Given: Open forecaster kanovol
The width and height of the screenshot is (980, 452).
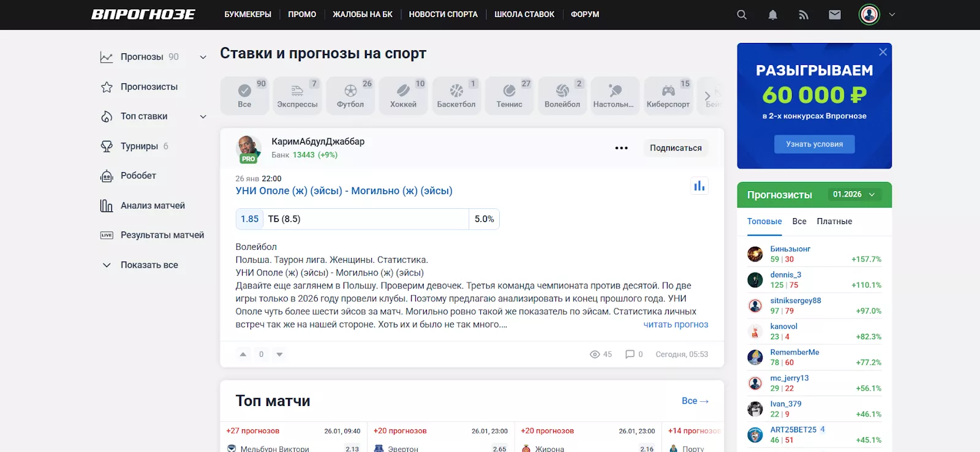Looking at the screenshot, I should (783, 326).
